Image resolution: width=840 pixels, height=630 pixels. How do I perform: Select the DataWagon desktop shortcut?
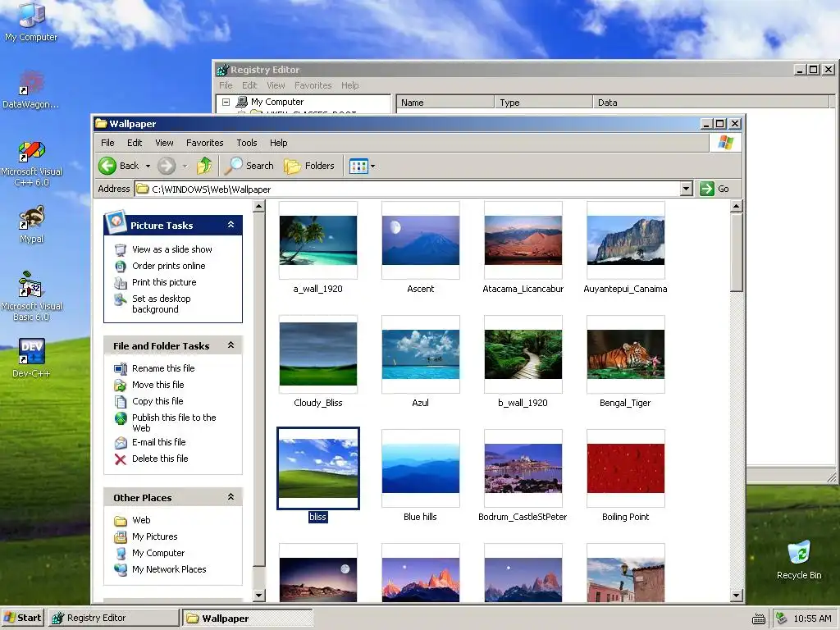(30, 89)
